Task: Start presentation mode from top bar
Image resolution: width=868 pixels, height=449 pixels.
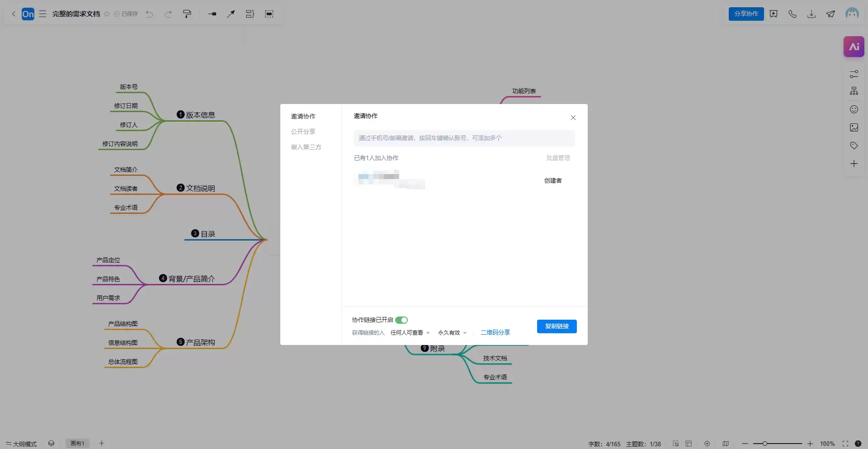Action: 774,14
